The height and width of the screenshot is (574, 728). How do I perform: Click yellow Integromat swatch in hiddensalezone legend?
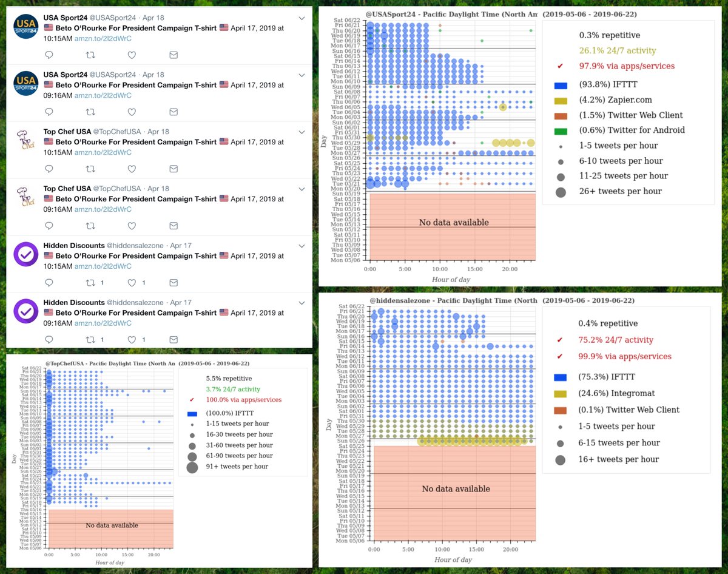point(561,393)
